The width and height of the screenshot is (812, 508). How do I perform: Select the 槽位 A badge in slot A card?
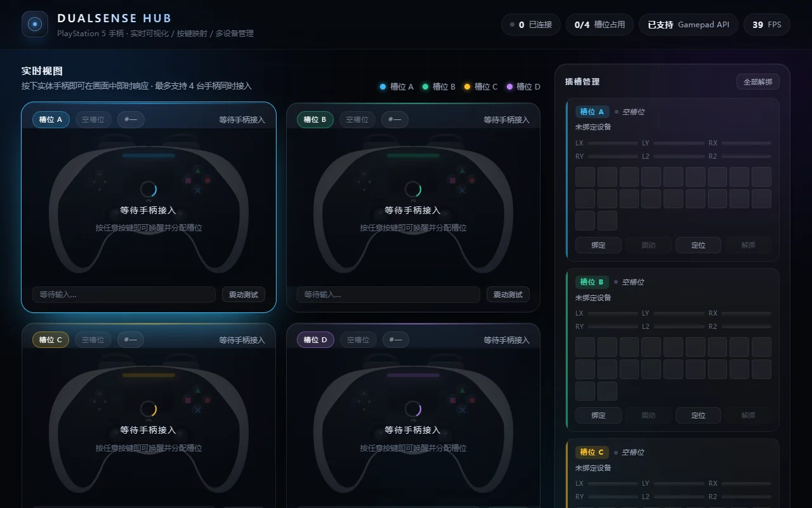point(51,119)
